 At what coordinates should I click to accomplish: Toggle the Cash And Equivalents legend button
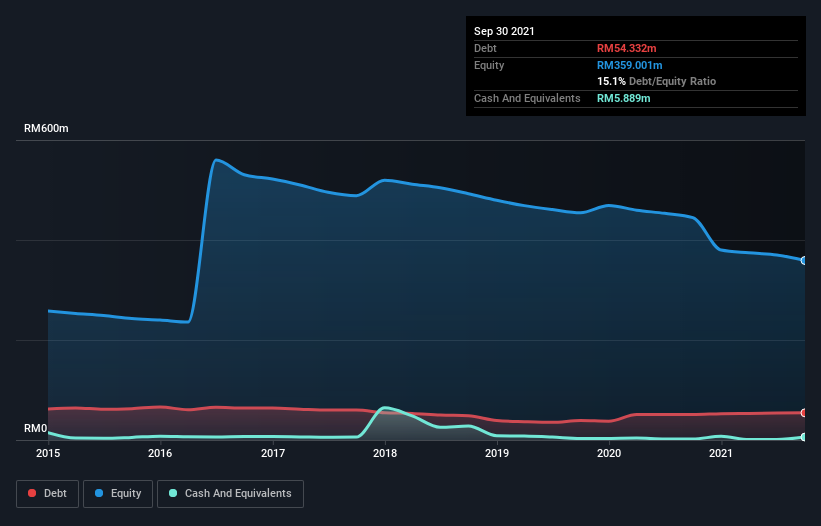coord(230,494)
